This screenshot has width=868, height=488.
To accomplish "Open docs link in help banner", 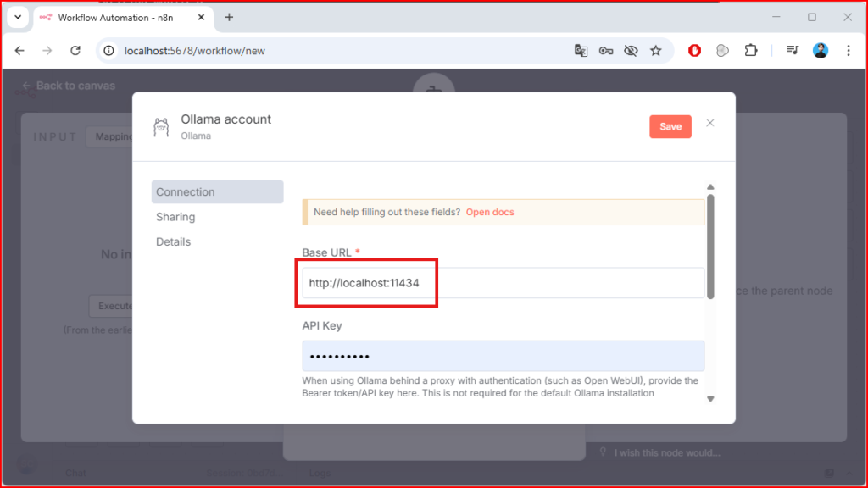I will (490, 212).
